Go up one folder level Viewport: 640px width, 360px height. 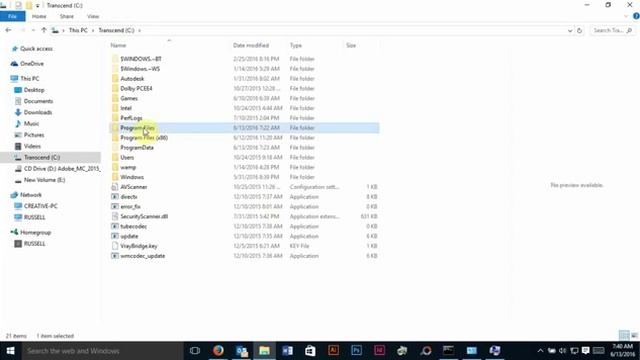(x=44, y=30)
